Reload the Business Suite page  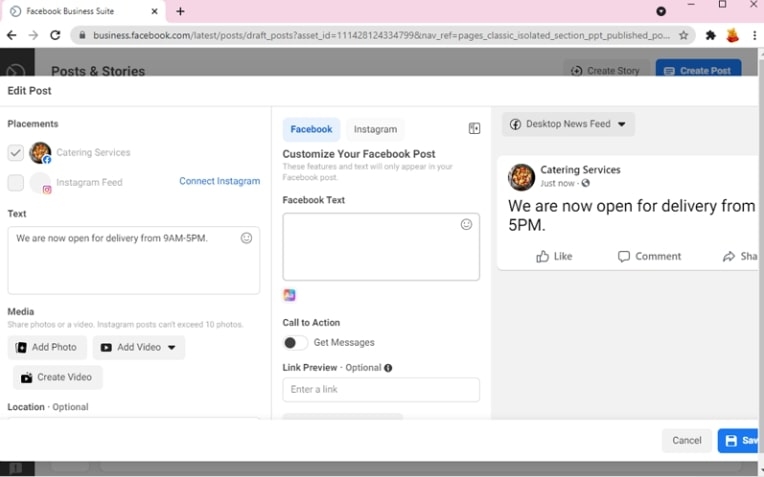pyautogui.click(x=55, y=35)
